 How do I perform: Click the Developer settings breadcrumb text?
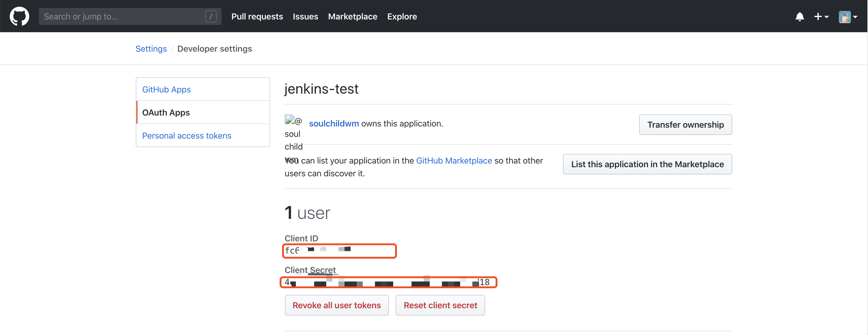[214, 49]
